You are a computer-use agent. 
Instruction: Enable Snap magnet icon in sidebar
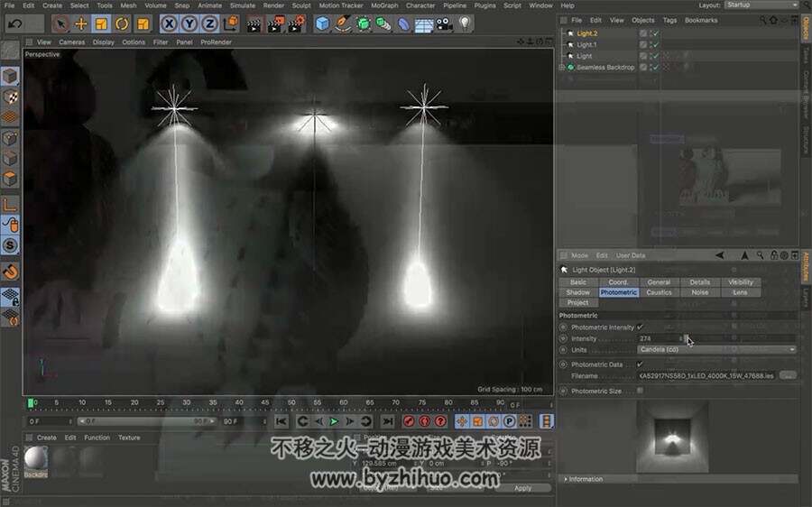10,271
